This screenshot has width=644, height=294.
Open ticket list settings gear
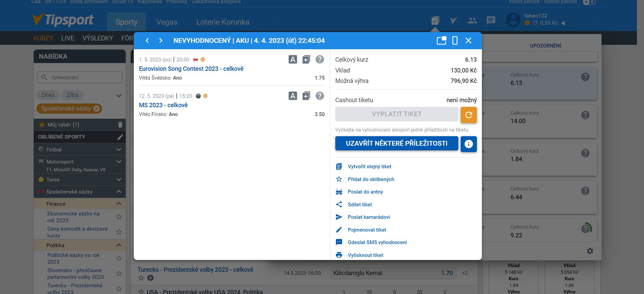590,251
